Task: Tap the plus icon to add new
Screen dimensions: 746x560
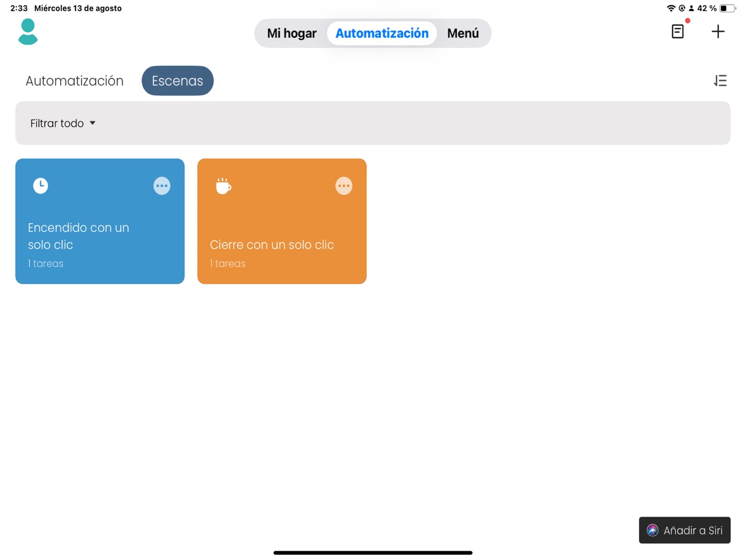Action: [x=718, y=31]
